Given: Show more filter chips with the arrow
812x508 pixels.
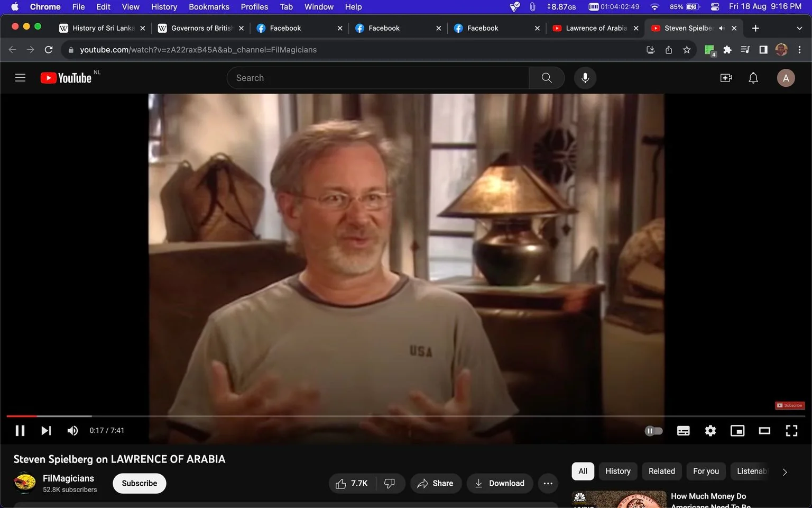Looking at the screenshot, I should 785,471.
